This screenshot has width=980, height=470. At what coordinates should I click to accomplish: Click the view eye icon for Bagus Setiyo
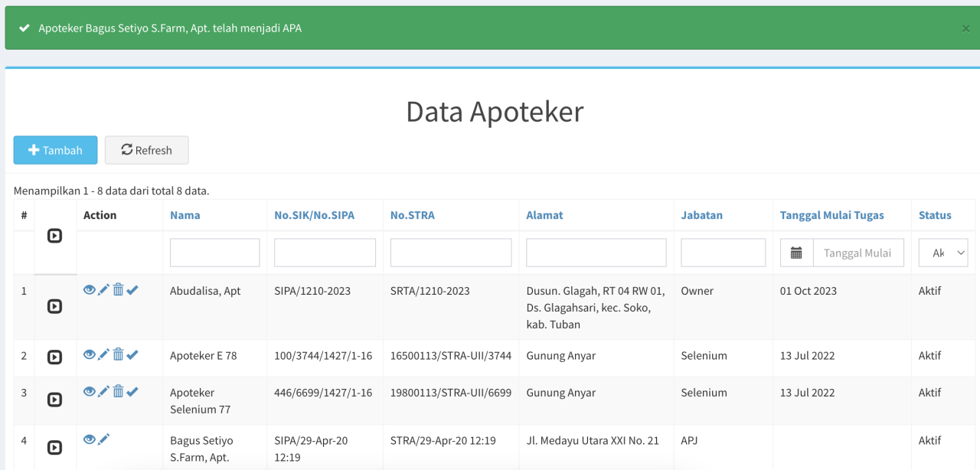(90, 439)
